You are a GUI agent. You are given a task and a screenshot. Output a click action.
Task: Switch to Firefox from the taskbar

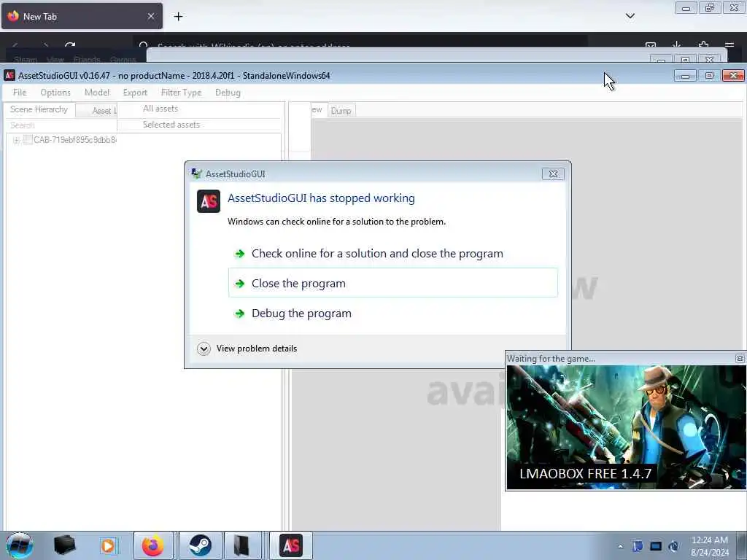pyautogui.click(x=152, y=545)
